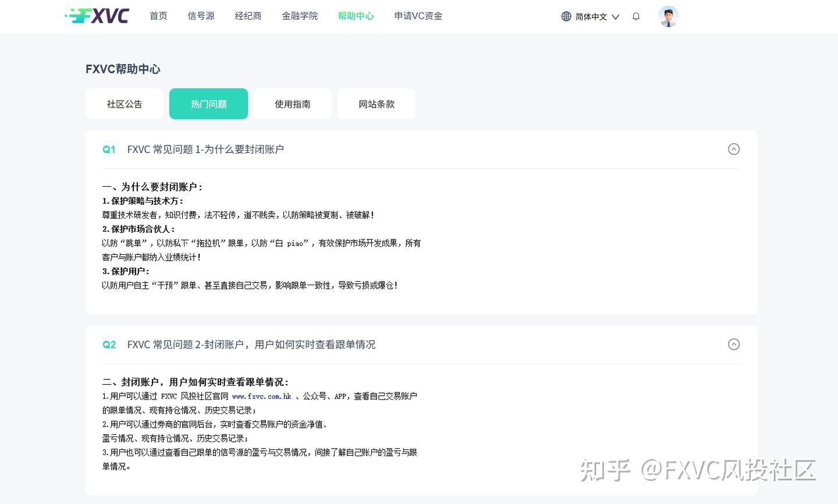838x504 pixels.
Task: Switch to the 网站条款 tab
Action: [377, 104]
